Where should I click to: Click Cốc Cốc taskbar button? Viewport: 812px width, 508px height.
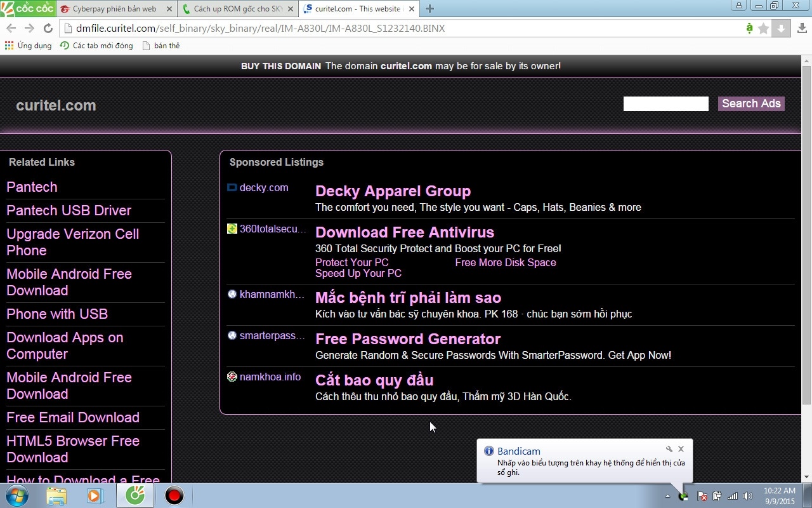coord(135,496)
